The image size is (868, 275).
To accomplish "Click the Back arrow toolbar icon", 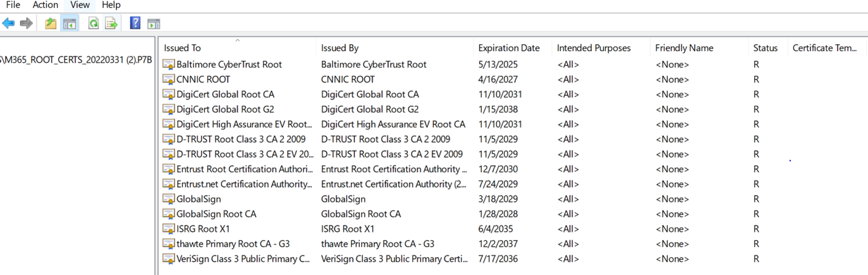I will click(8, 24).
